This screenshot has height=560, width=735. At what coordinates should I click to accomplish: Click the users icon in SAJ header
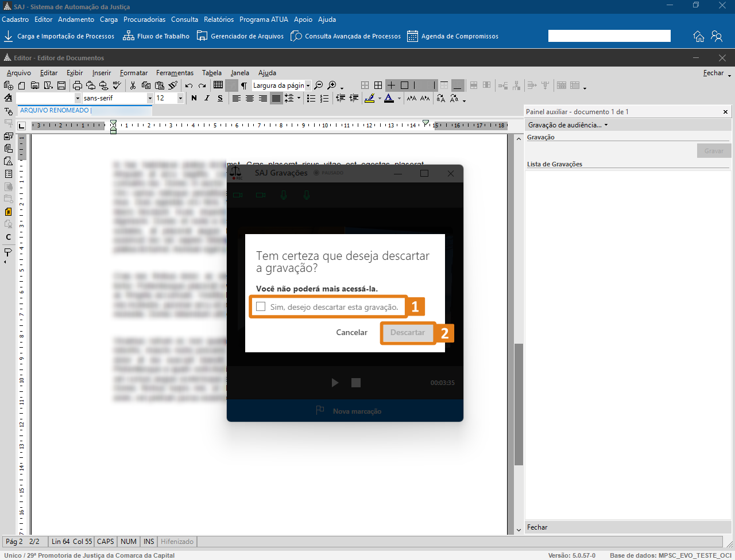(x=717, y=36)
